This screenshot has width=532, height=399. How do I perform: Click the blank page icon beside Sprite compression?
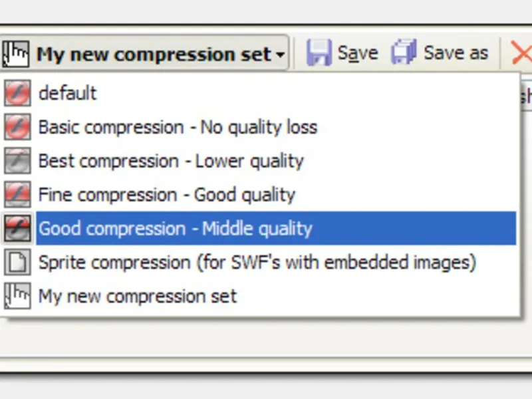point(17,263)
